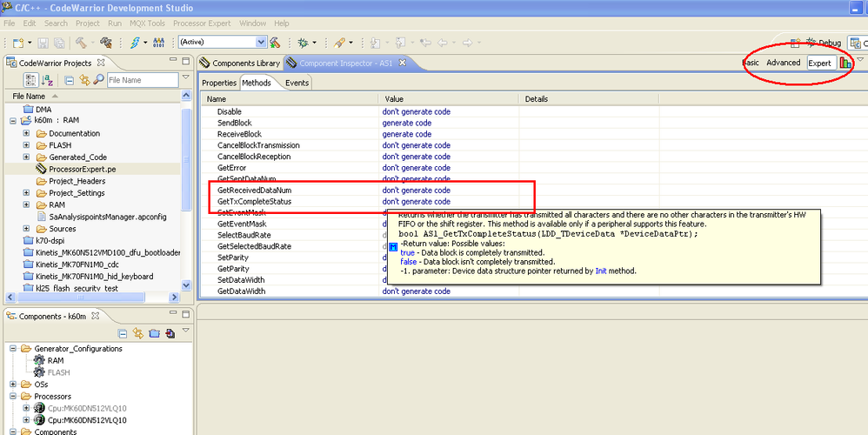Open the Project menu
This screenshot has height=435, width=868.
click(88, 23)
